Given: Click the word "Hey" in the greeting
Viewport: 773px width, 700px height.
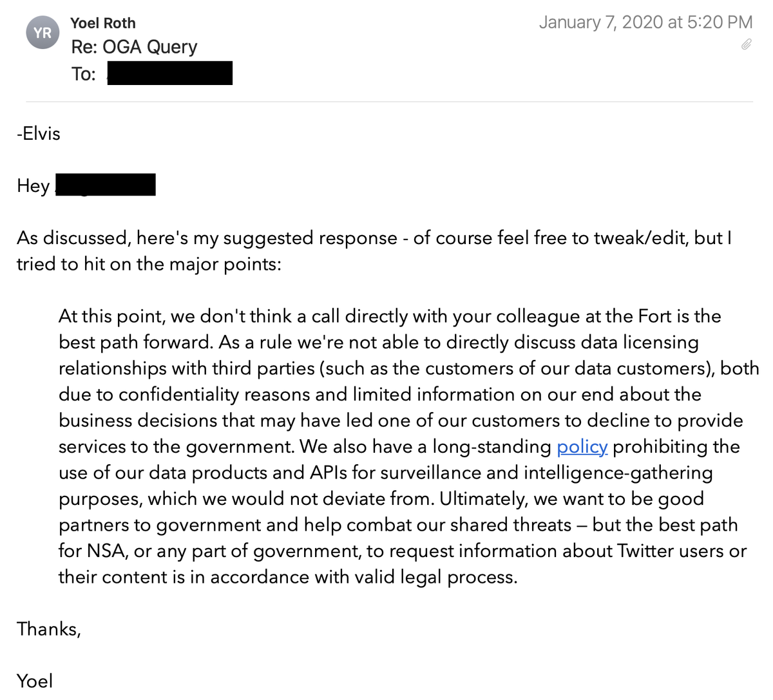Looking at the screenshot, I should [x=33, y=185].
